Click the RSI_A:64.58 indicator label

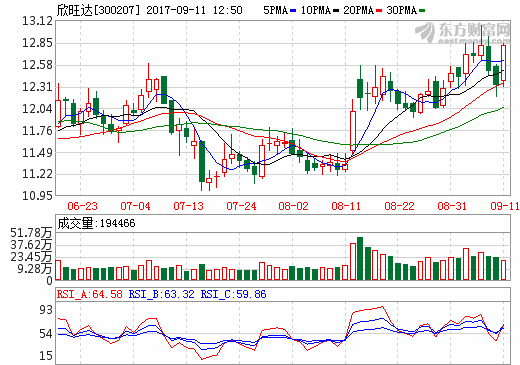coord(90,294)
